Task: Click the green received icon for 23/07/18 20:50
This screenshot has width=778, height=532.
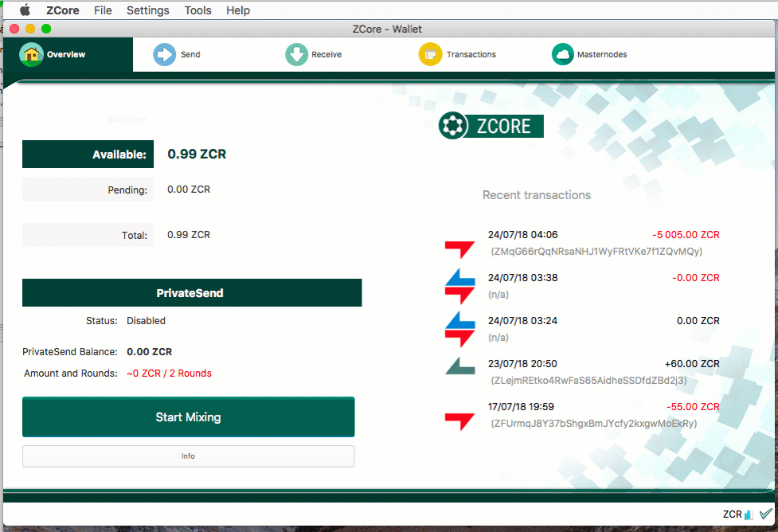Action: (x=460, y=366)
